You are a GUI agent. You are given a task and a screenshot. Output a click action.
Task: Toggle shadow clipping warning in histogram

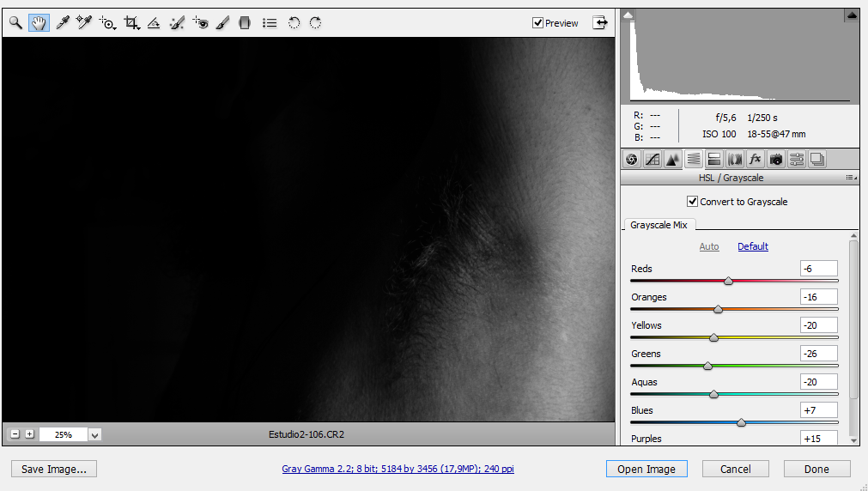pyautogui.click(x=628, y=15)
